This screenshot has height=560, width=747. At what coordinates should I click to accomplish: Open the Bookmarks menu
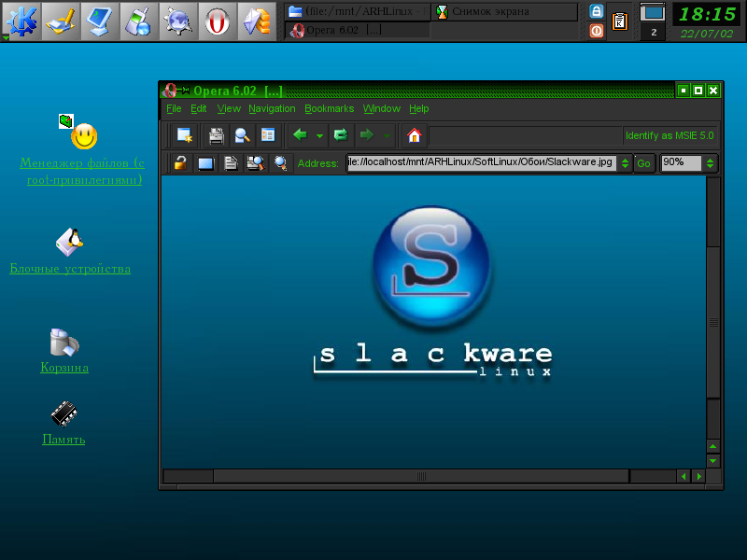coord(329,109)
